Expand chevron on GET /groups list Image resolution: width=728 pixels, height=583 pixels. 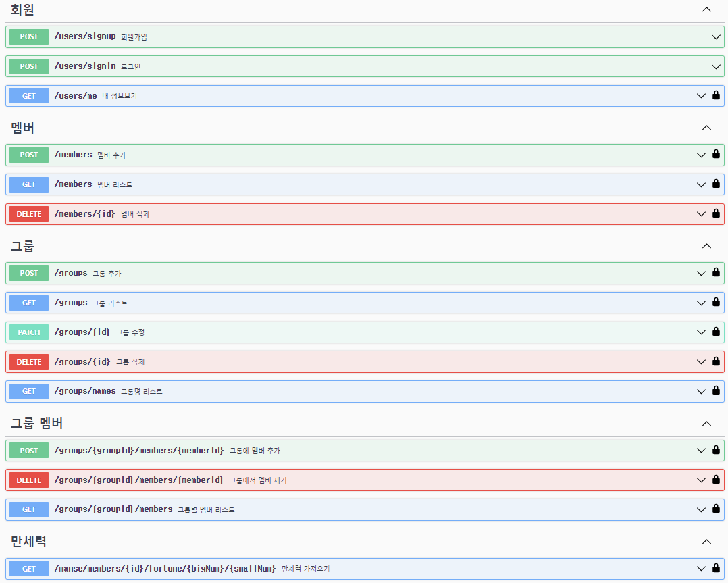pyautogui.click(x=701, y=303)
